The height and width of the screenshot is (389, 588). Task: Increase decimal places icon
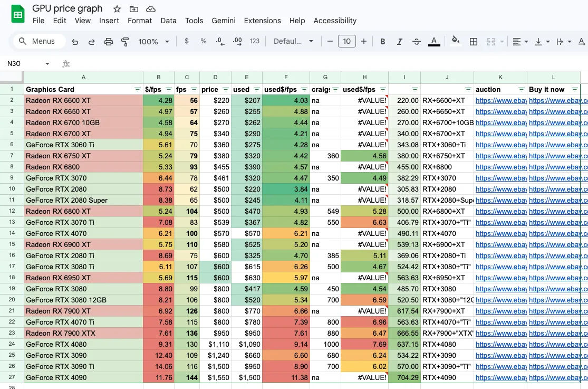click(x=237, y=41)
